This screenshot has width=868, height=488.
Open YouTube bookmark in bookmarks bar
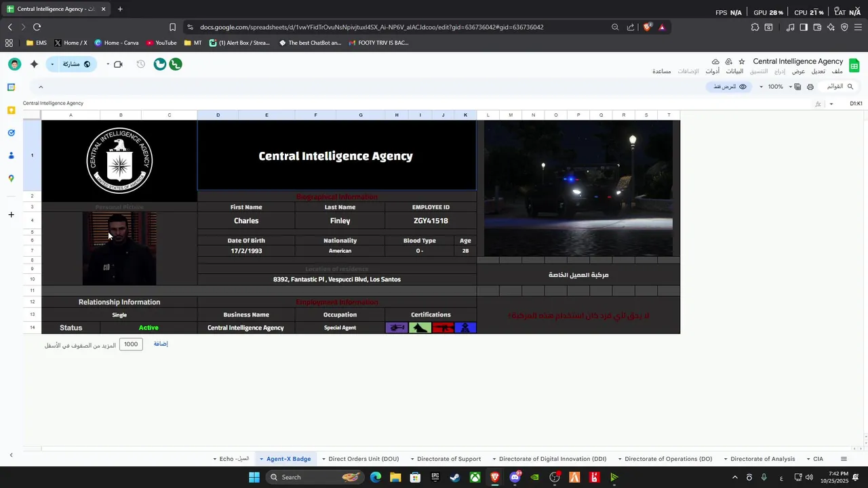[161, 43]
